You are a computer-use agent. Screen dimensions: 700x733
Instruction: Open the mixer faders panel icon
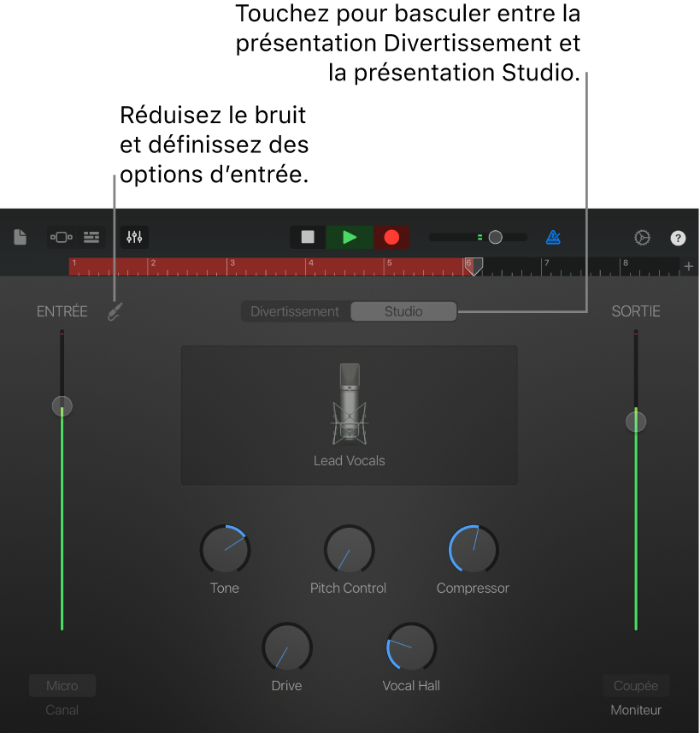coord(133,237)
